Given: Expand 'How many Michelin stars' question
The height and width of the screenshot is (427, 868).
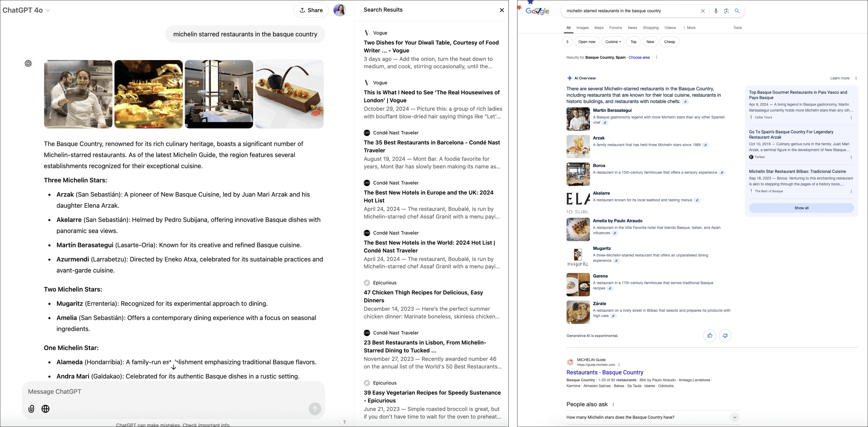Looking at the screenshot, I should [653, 417].
